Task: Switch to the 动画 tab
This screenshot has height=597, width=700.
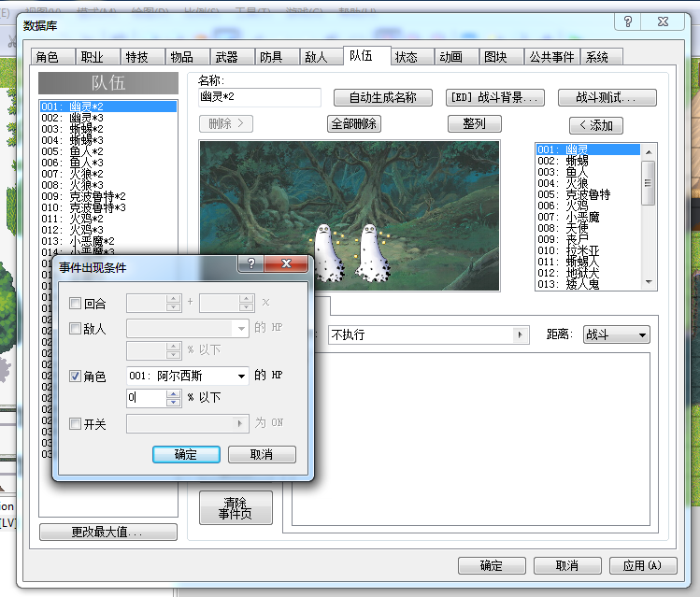Action: pyautogui.click(x=456, y=57)
